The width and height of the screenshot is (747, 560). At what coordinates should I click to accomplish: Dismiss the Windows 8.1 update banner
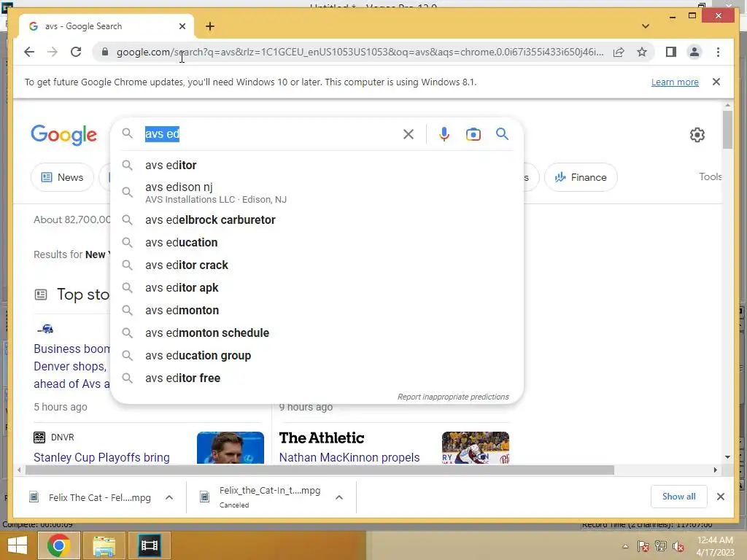(716, 82)
